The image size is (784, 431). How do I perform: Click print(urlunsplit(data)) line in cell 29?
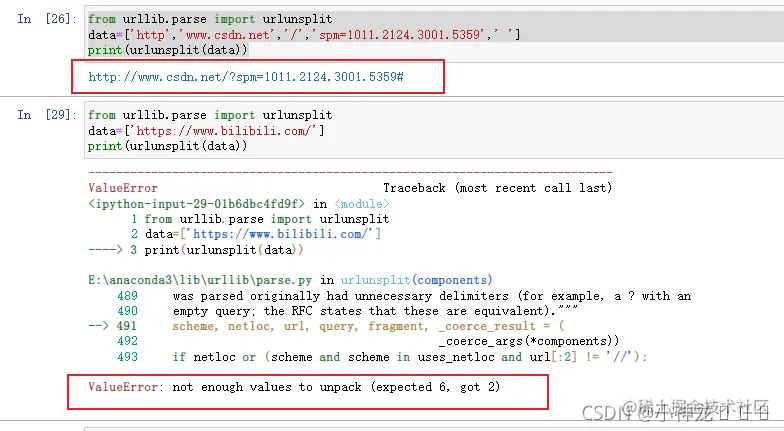click(x=168, y=146)
